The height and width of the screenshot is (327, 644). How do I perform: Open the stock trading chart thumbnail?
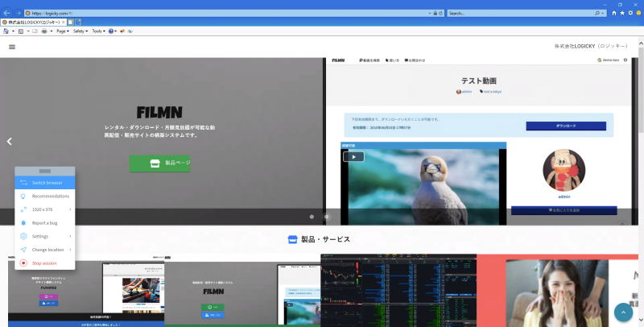[398, 291]
